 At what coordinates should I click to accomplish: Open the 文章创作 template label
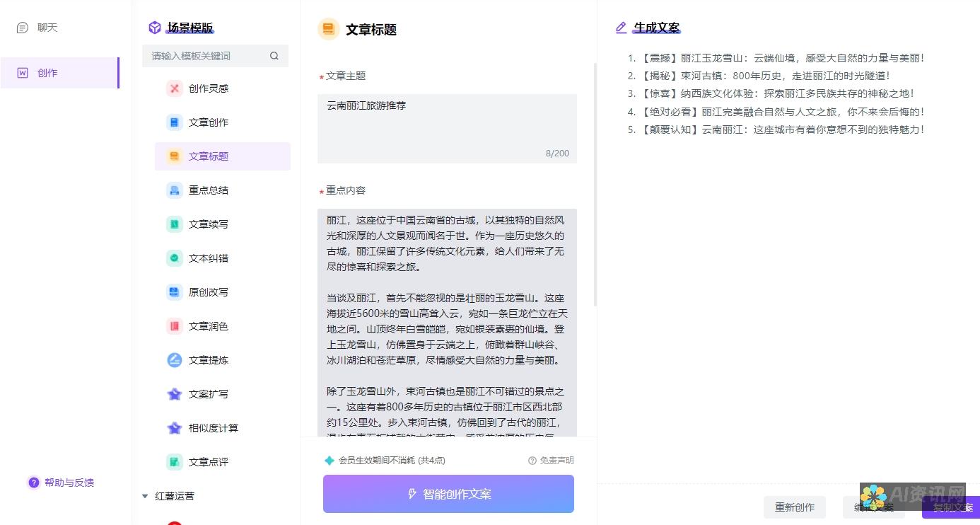(209, 122)
